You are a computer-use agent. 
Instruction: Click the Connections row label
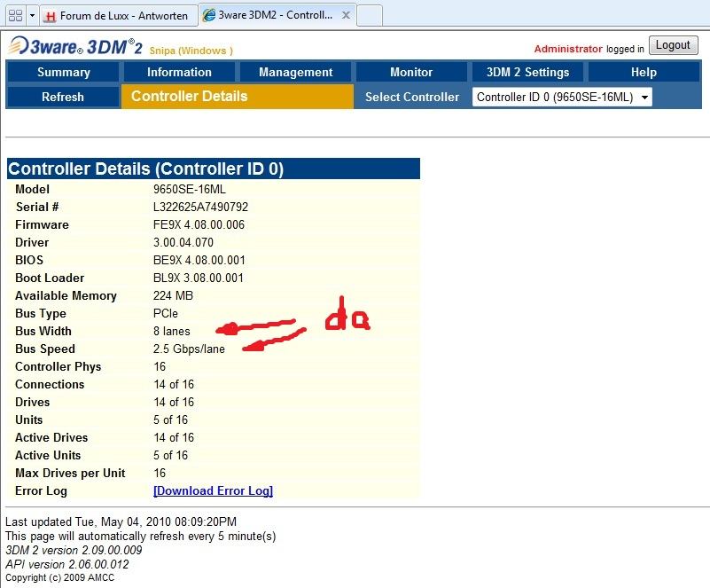pos(50,384)
